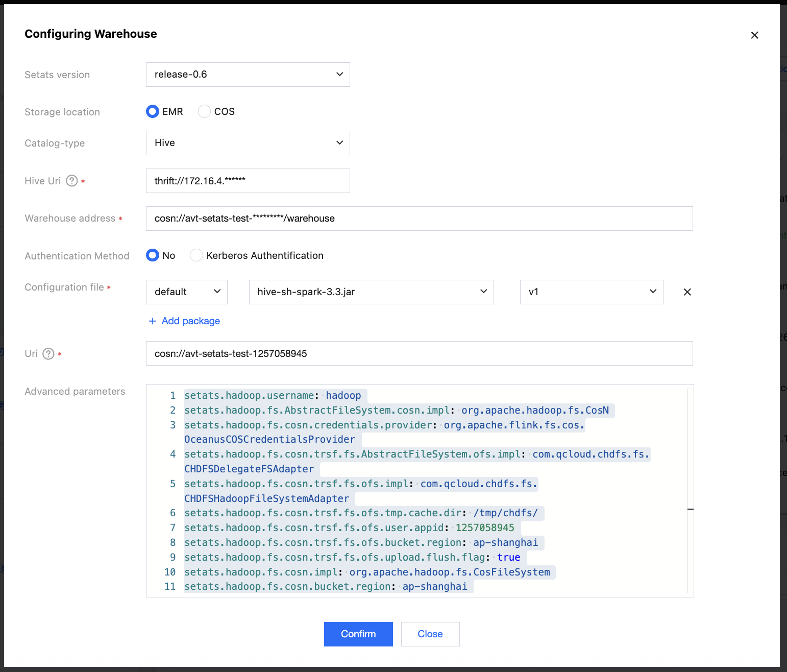This screenshot has height=672, width=787.
Task: Remove the hive-sh-spark-3.3.jar package row
Action: click(x=687, y=292)
